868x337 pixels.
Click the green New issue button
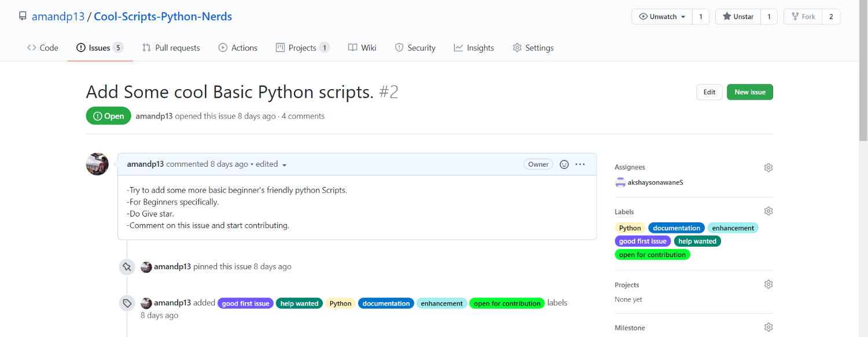point(749,92)
